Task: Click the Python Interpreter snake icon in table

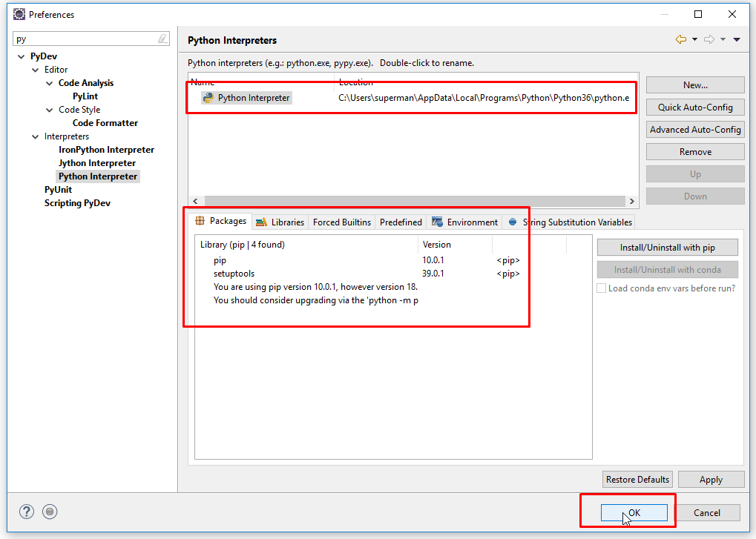Action: [x=208, y=98]
